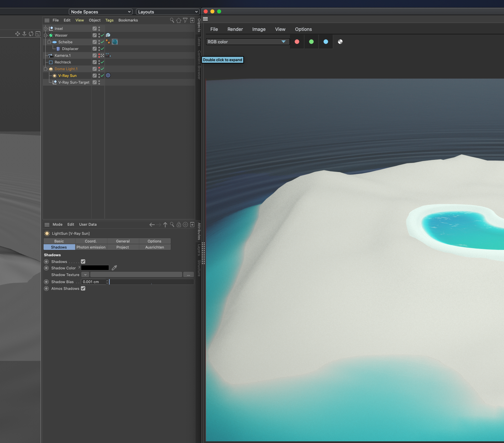This screenshot has width=504, height=443.
Task: Open Attribute Manager User Data menu
Action: point(88,224)
